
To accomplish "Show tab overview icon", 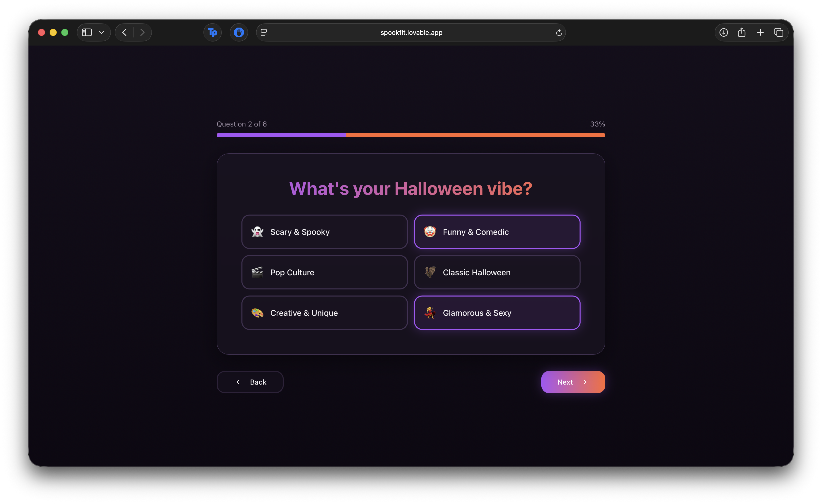I will (779, 32).
